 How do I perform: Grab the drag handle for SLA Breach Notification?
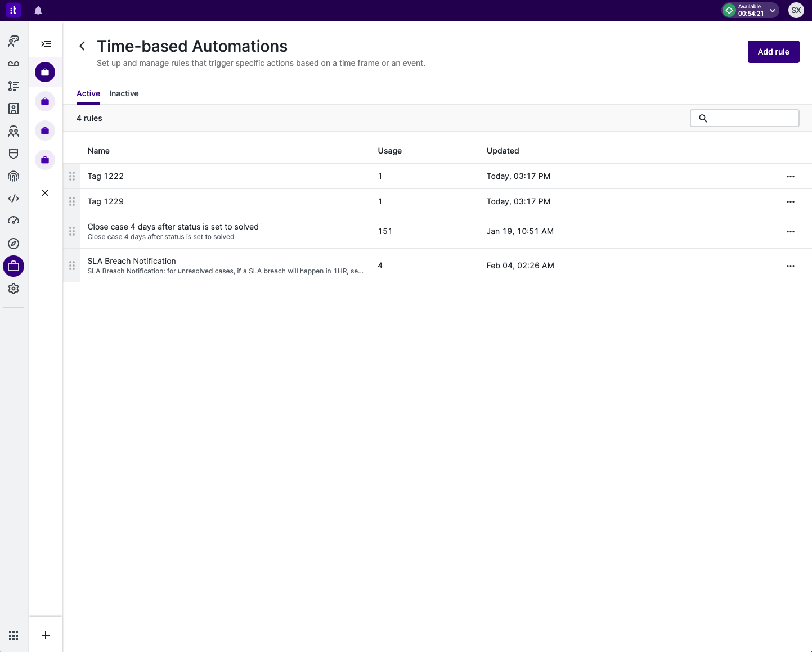coord(72,266)
